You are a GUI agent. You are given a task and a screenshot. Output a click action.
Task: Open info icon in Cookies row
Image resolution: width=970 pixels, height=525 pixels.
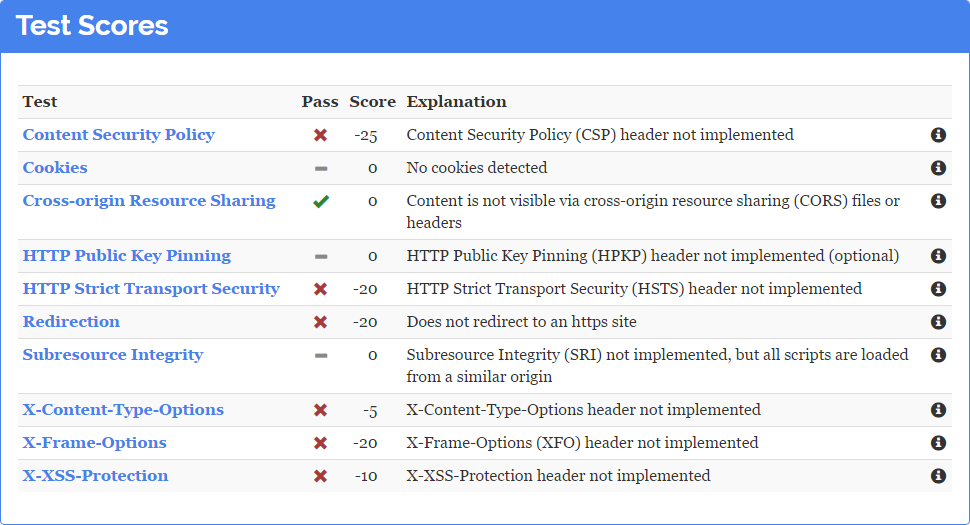click(x=938, y=168)
